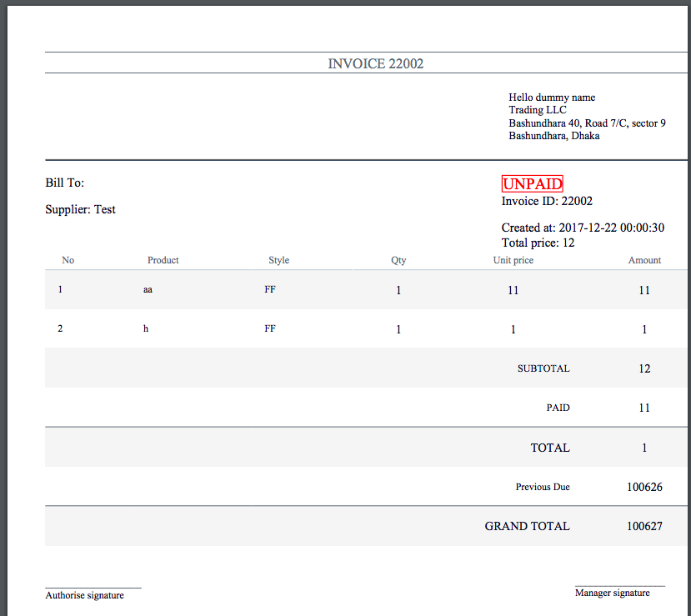Screen dimensions: 691x616
Task: Click the Manager signature line
Action: (x=613, y=593)
